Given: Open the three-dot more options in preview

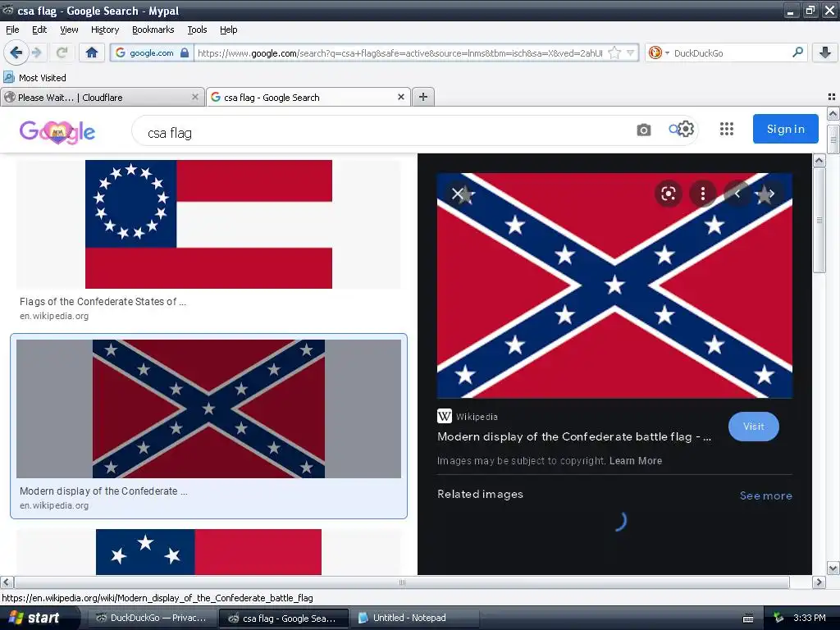Looking at the screenshot, I should click(703, 194).
